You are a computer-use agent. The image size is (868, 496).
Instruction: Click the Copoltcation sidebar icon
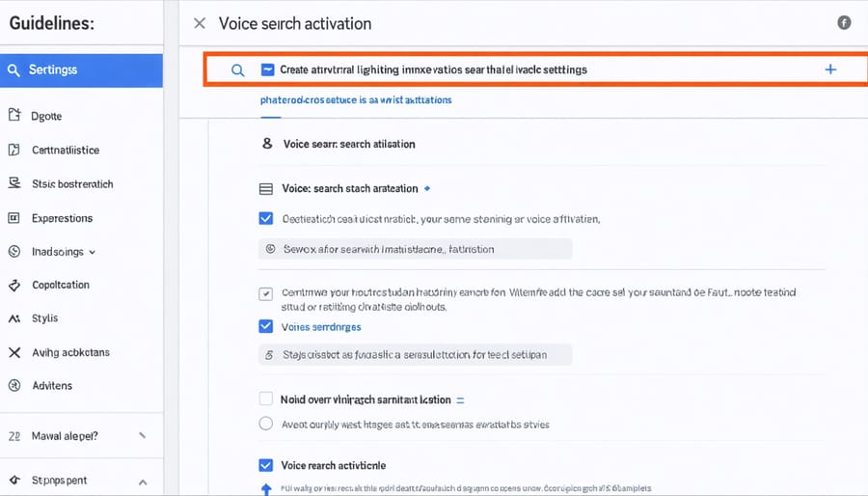pos(14,285)
